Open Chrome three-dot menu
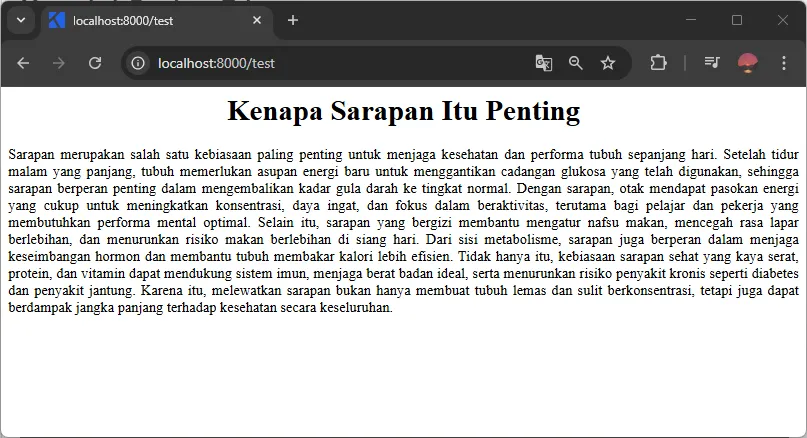807x438 pixels. coord(784,63)
